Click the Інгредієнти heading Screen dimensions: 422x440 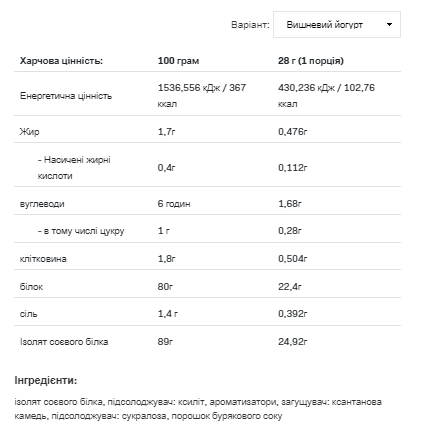[46, 380]
